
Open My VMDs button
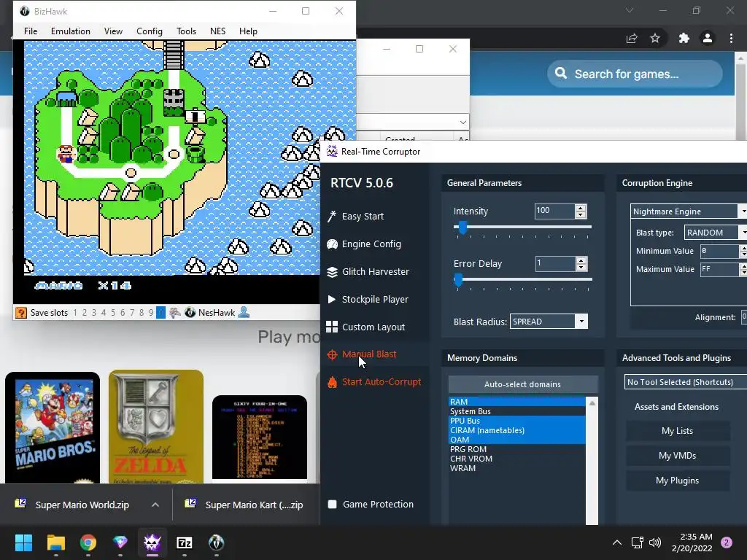(x=678, y=456)
